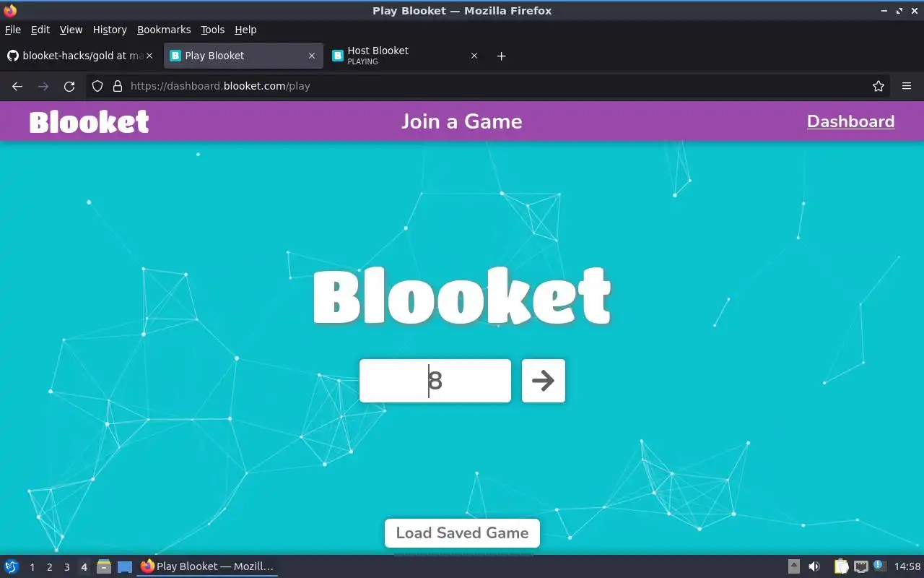Click the volume speaker tray icon
This screenshot has width=924, height=578.
point(814,566)
